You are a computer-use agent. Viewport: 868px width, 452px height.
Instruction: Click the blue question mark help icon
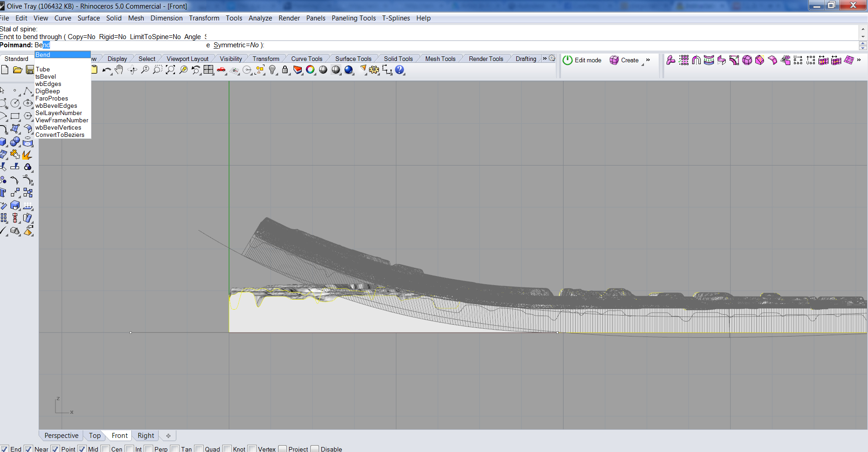click(x=399, y=70)
